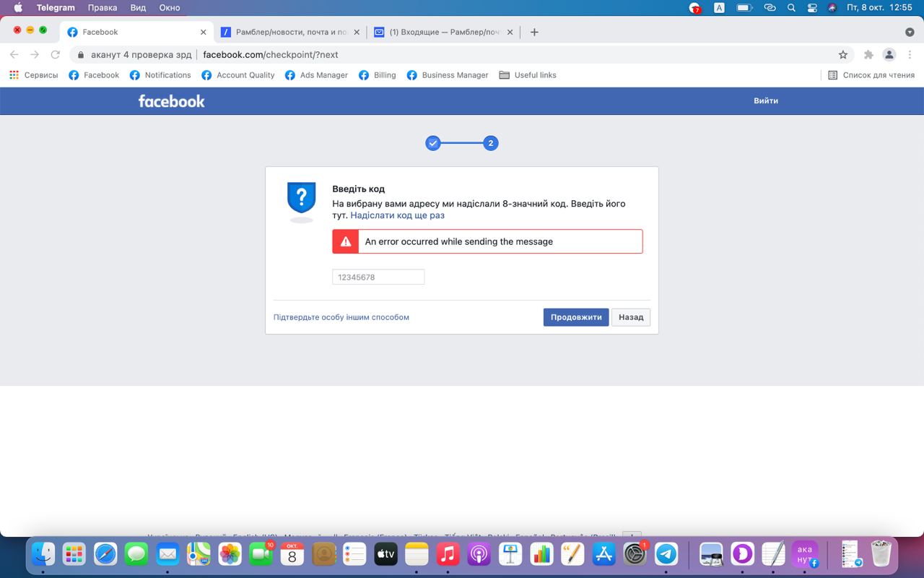
Task: Open Spotlight search in menu bar
Action: [791, 8]
